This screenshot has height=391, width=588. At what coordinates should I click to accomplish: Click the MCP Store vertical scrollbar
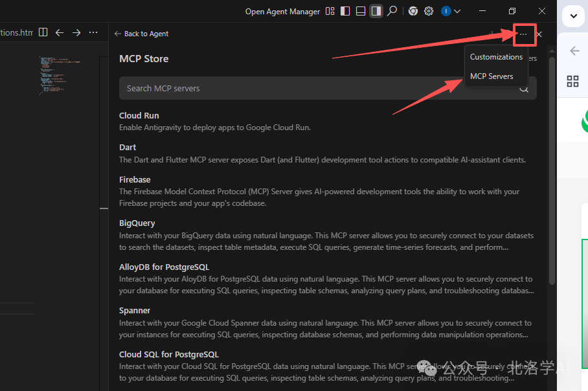(552, 168)
